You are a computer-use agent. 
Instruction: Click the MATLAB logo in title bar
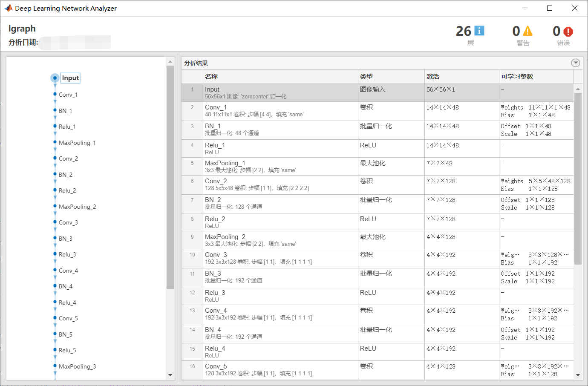(8, 8)
